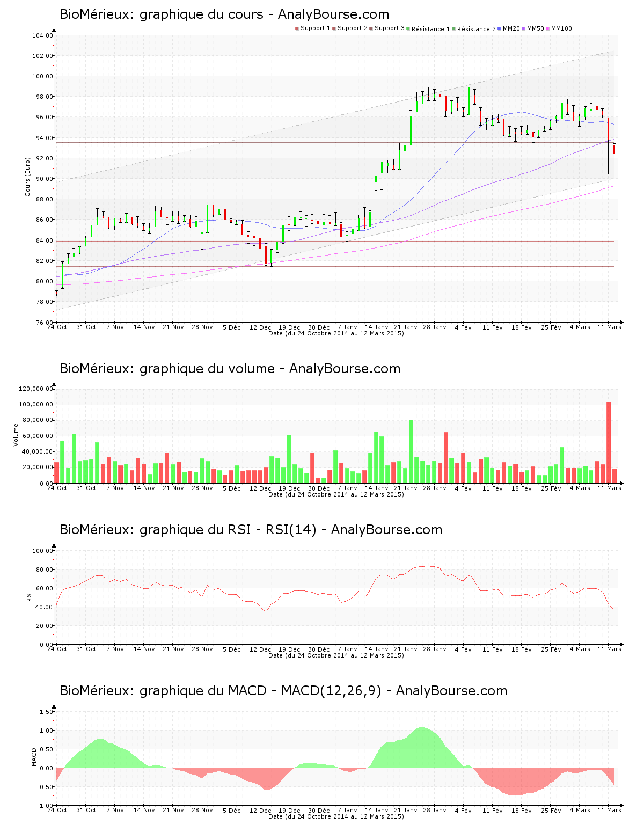Click the "MACD" vertical axis label
Screen dimensions: 644x832
pyautogui.click(x=34, y=757)
